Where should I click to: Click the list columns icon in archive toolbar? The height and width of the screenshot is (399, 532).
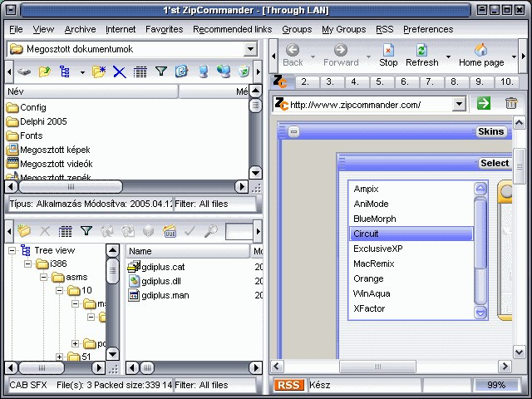(65, 232)
